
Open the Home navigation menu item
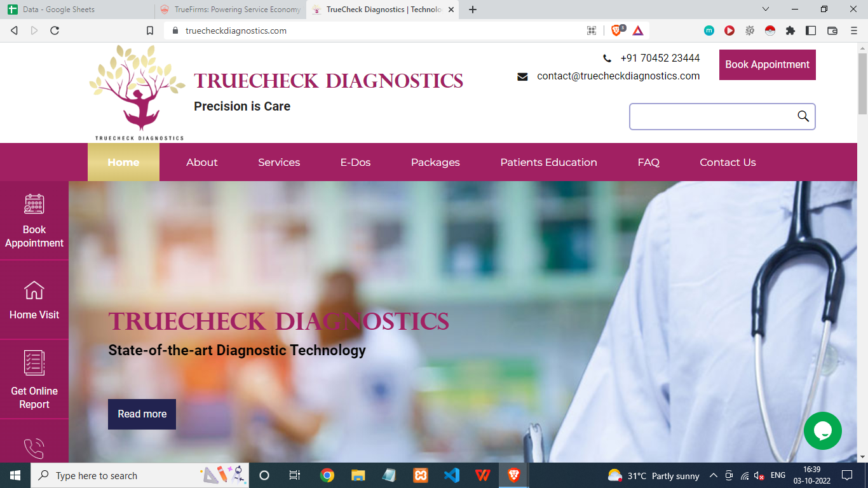click(123, 162)
